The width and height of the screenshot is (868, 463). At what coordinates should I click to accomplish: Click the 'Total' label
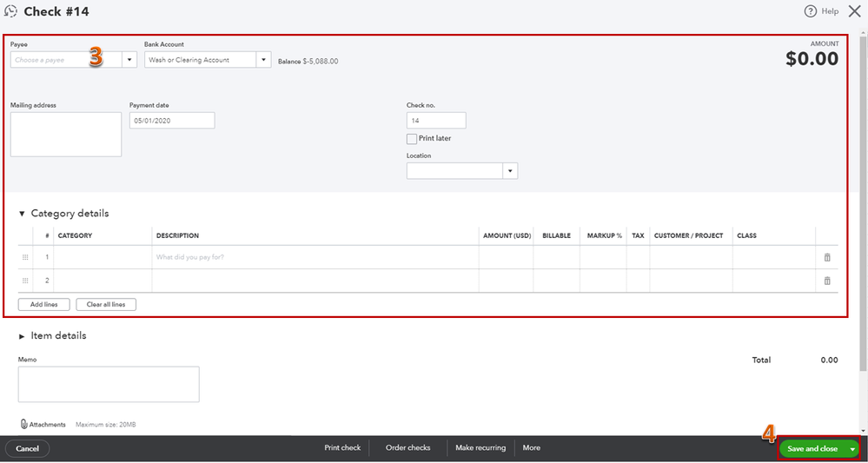point(761,360)
